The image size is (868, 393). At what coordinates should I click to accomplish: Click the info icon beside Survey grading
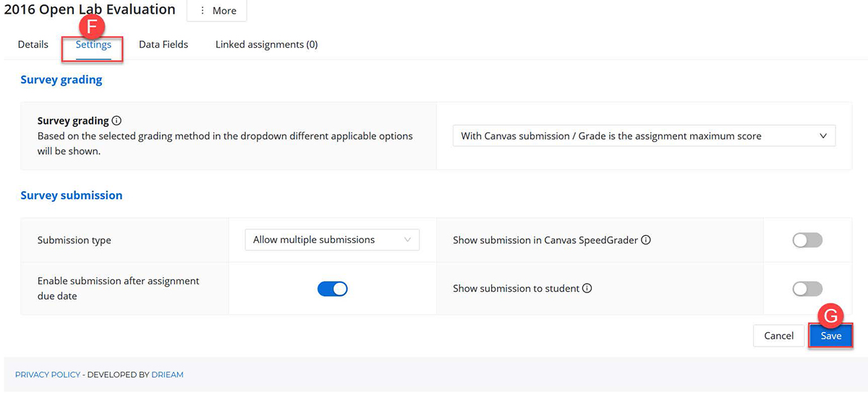pyautogui.click(x=117, y=122)
